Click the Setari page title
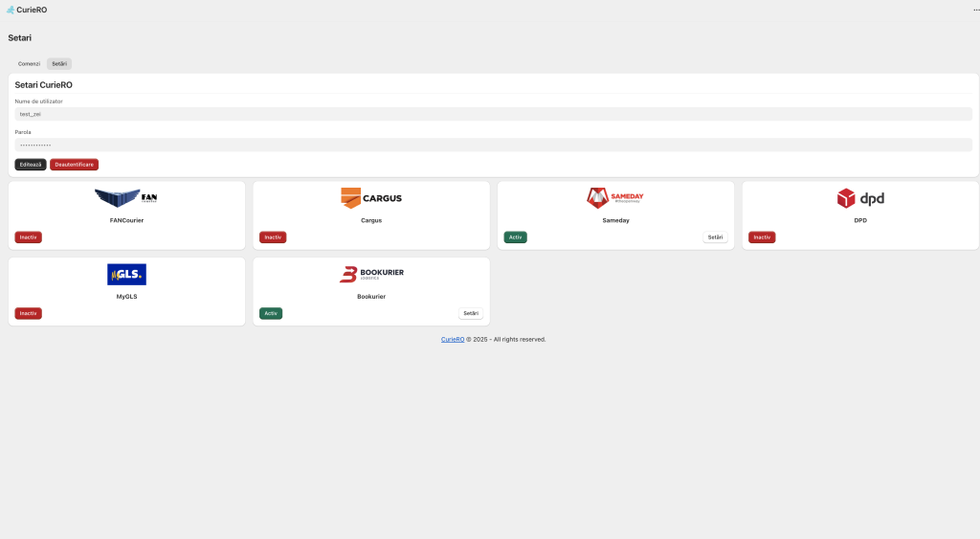 click(19, 38)
